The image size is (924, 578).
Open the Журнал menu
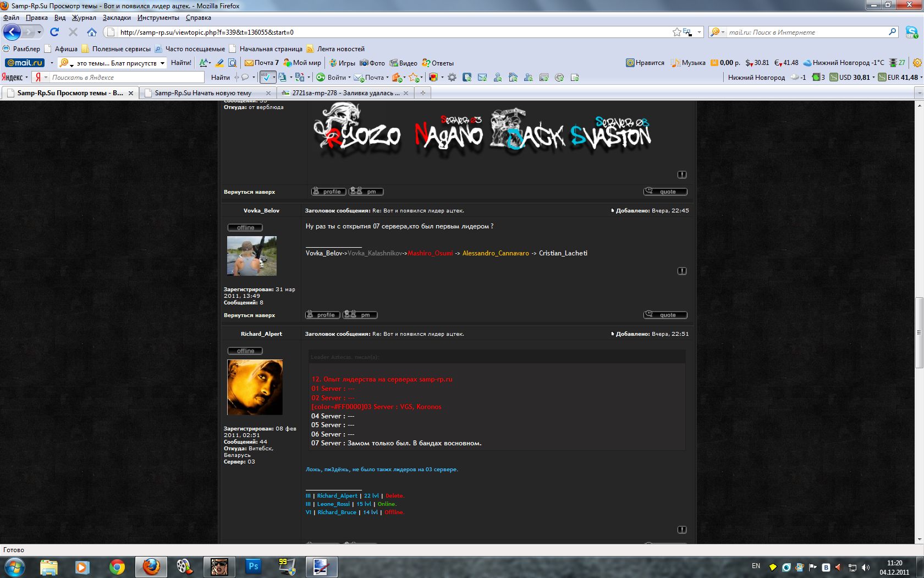[84, 18]
